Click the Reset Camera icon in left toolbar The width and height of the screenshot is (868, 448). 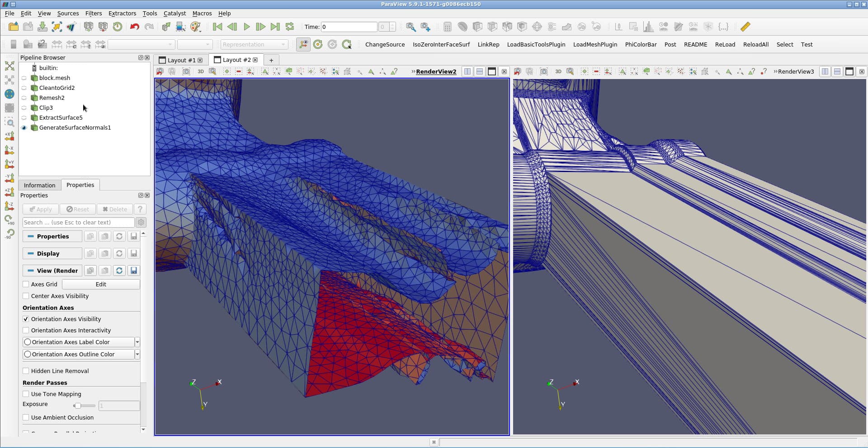coord(9,66)
